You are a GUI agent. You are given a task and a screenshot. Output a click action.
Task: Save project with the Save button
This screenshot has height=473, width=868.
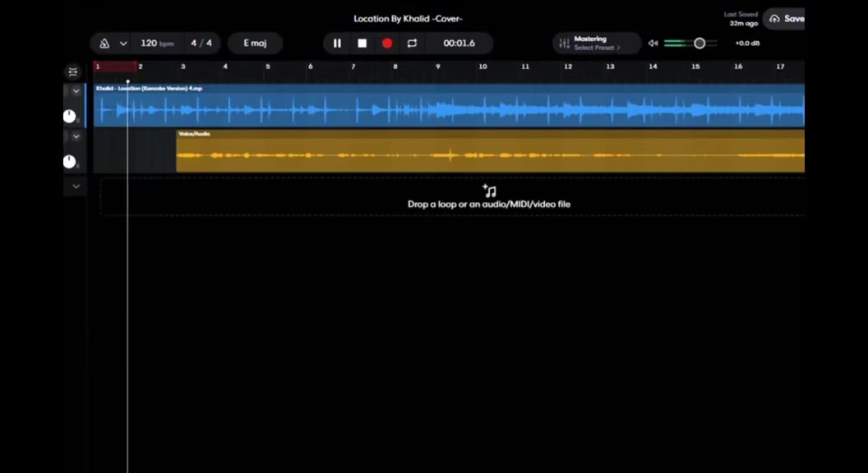(x=786, y=19)
